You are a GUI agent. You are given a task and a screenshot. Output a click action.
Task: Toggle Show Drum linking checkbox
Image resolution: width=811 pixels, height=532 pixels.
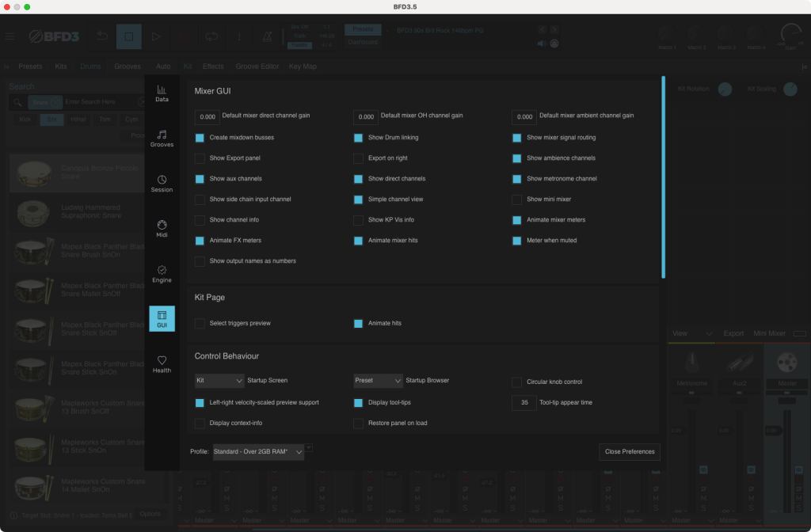pyautogui.click(x=358, y=138)
